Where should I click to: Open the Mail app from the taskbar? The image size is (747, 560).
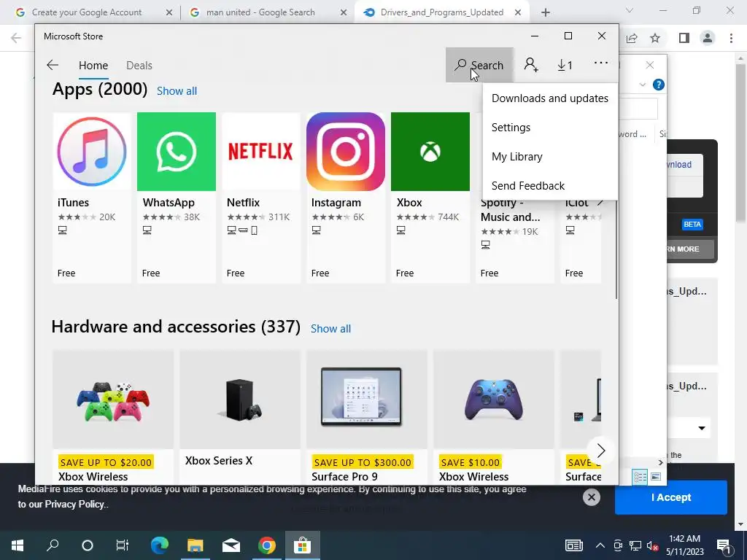click(231, 545)
